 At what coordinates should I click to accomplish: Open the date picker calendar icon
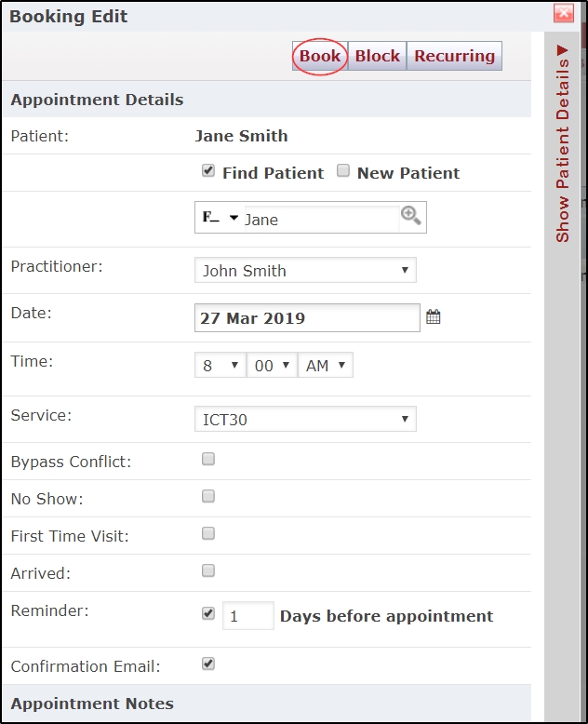pos(433,317)
